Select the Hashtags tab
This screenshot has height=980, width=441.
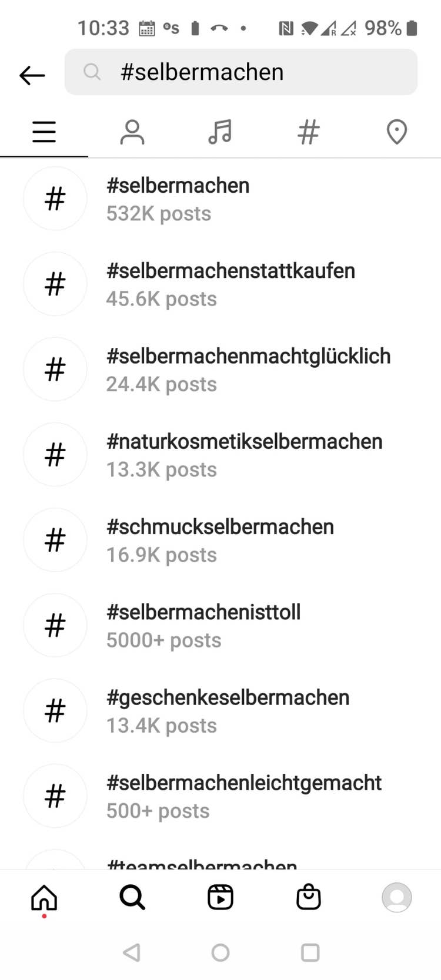pyautogui.click(x=308, y=132)
